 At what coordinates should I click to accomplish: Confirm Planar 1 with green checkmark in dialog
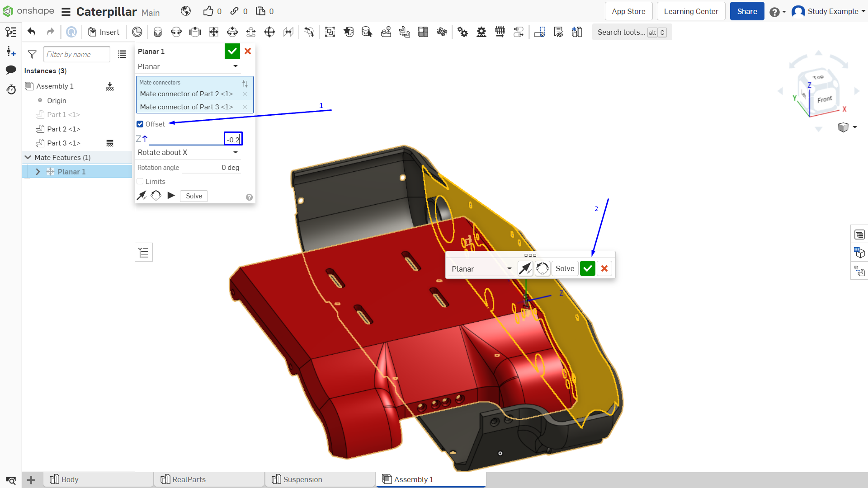pyautogui.click(x=232, y=51)
